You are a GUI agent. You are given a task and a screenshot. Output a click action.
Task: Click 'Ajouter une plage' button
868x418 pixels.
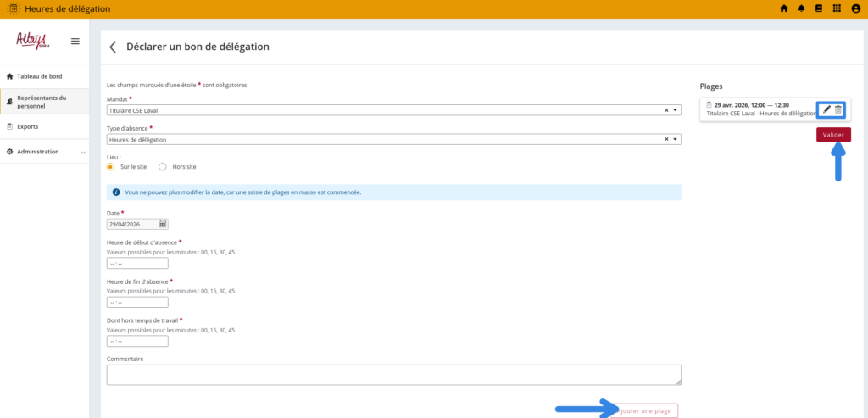coord(648,410)
